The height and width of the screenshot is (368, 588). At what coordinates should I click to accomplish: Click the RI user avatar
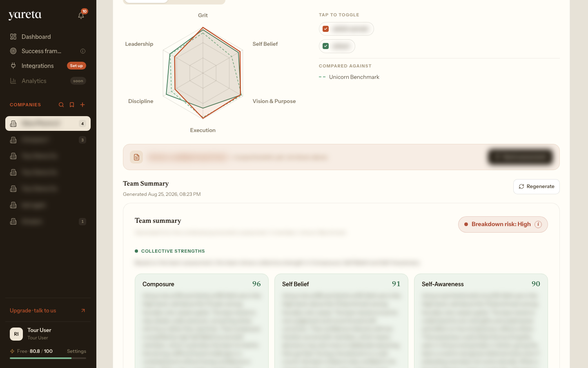pos(16,334)
